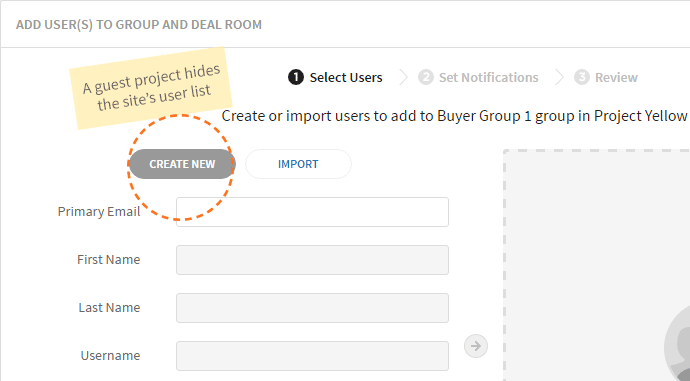Click the CREATE NEW button
Viewport: 690px width, 381px height.
(182, 164)
